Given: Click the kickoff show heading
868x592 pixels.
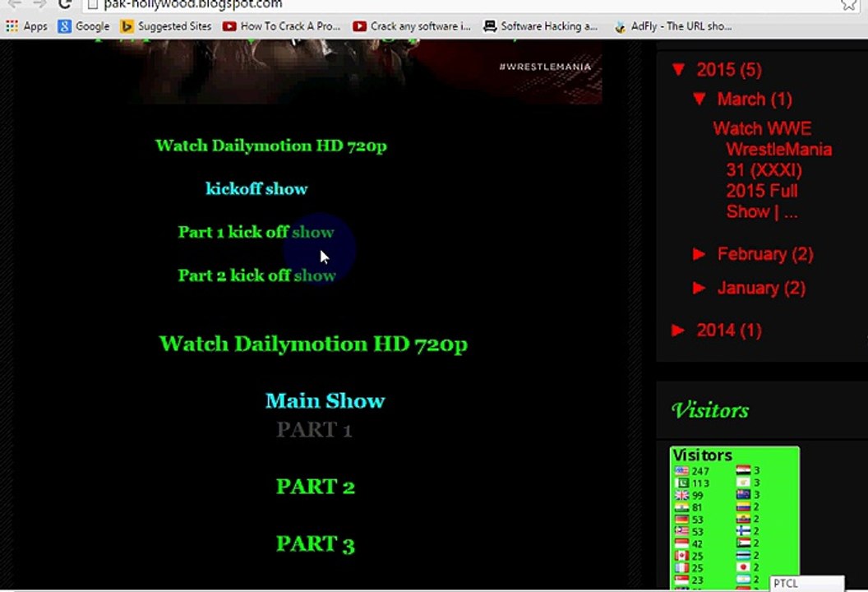Looking at the screenshot, I should coord(256,189).
